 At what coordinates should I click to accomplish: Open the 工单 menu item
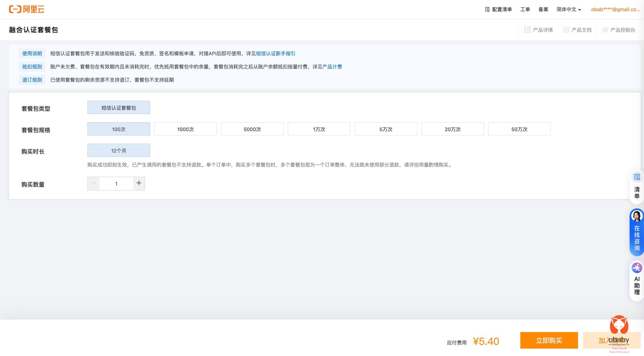pos(525,10)
